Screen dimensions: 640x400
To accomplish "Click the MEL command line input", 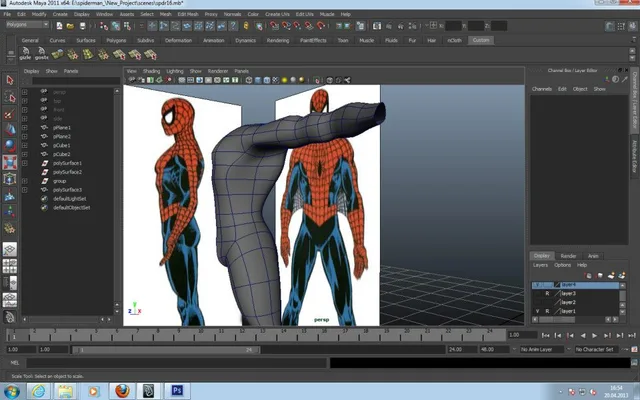I will [177, 363].
